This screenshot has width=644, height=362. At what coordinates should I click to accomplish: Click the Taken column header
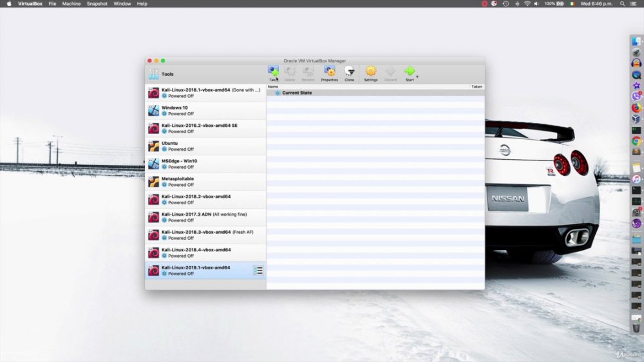click(x=477, y=87)
